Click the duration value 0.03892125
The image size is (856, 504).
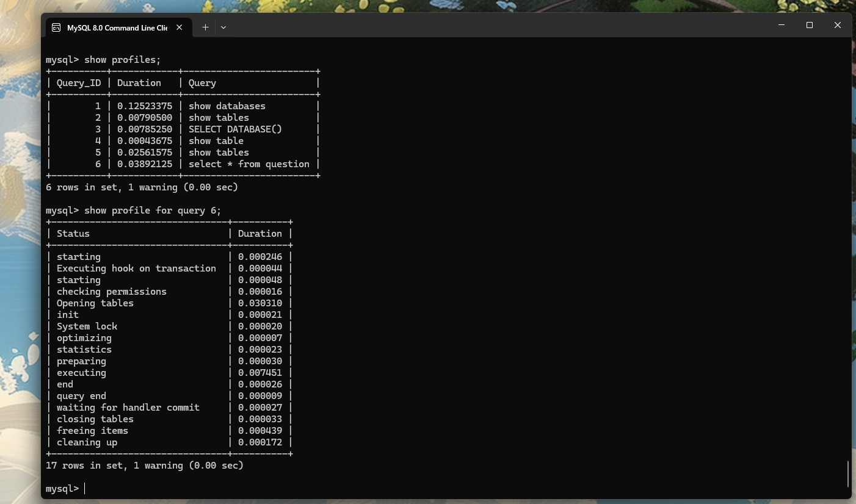[x=145, y=164]
